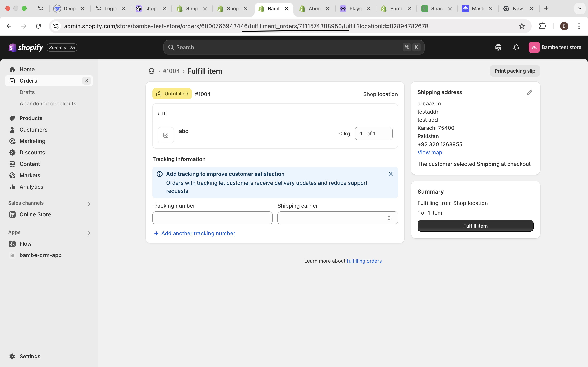Viewport: 588px width, 367px height.
Task: Dismiss the add tracking info banner
Action: point(390,174)
